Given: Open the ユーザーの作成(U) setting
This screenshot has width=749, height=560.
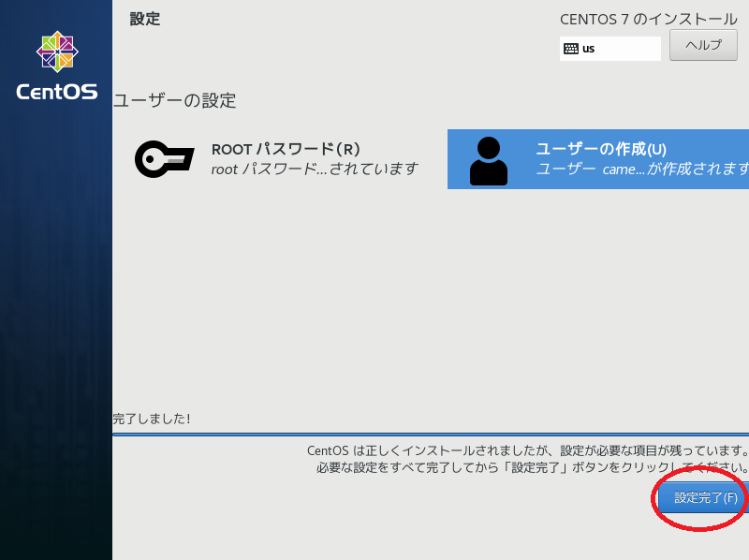Looking at the screenshot, I should tap(598, 159).
